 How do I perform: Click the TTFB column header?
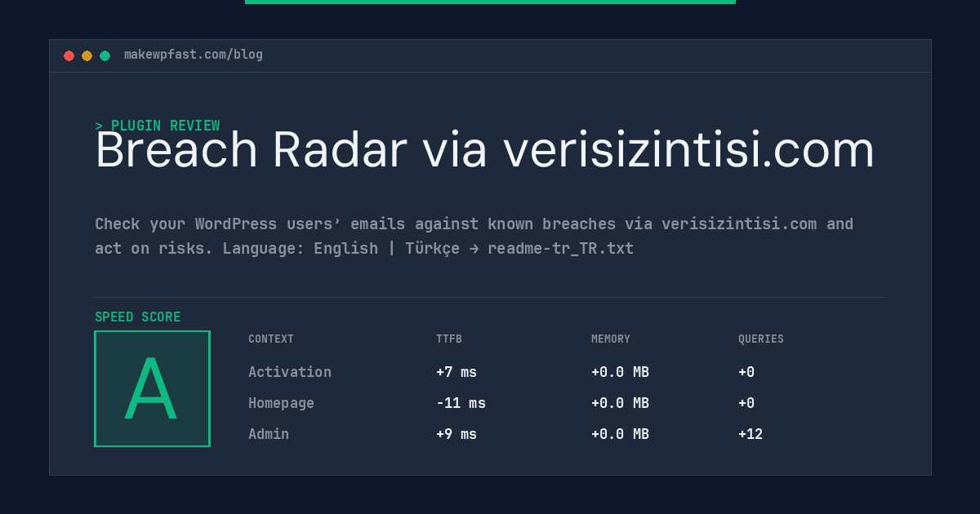click(449, 339)
